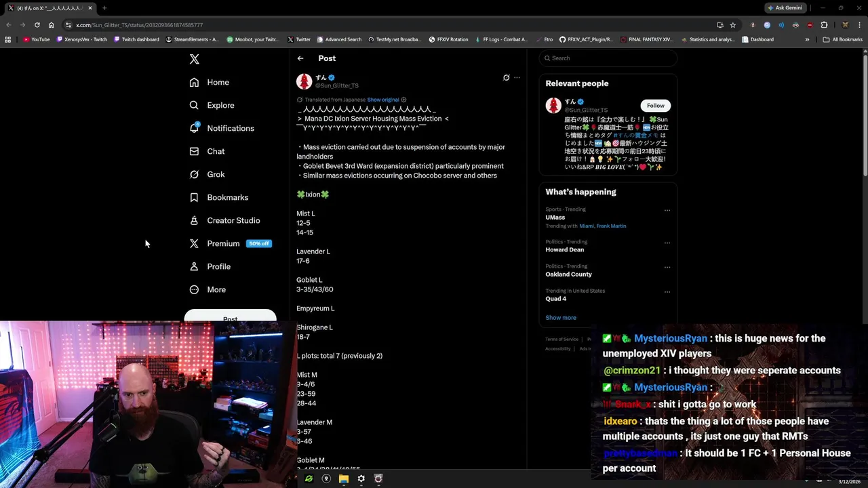868x488 pixels.
Task: Open translation settings gear icon
Action: click(x=403, y=100)
